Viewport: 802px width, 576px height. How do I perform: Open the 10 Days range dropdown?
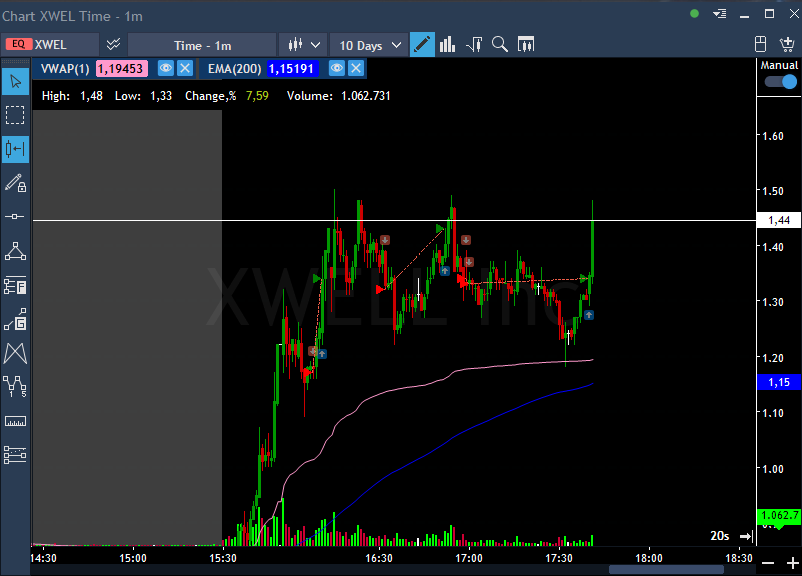pos(369,45)
